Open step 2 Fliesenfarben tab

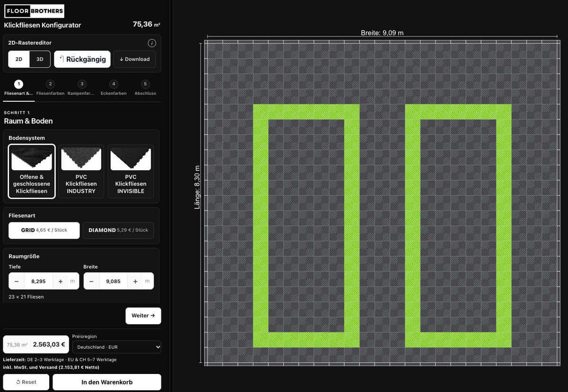click(50, 88)
